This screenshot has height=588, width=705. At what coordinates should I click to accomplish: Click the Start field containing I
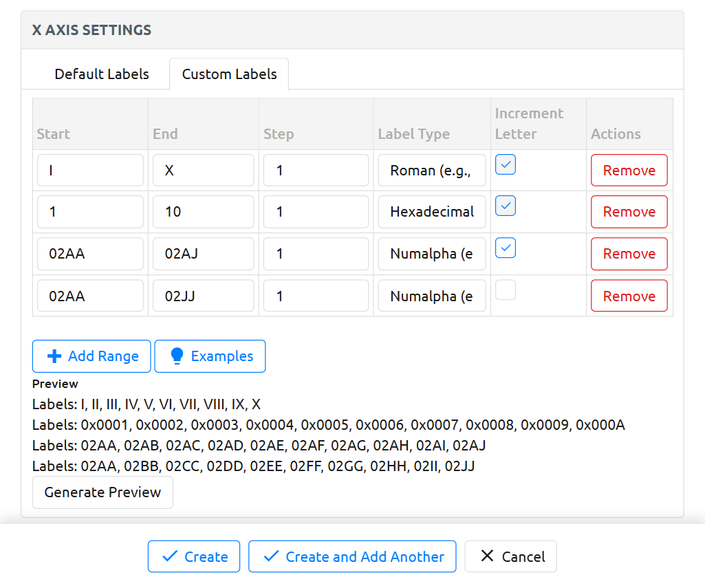tap(90, 171)
